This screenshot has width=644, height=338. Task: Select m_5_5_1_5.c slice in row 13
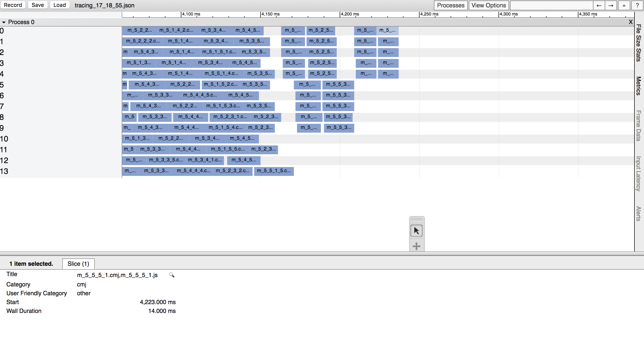pos(274,171)
